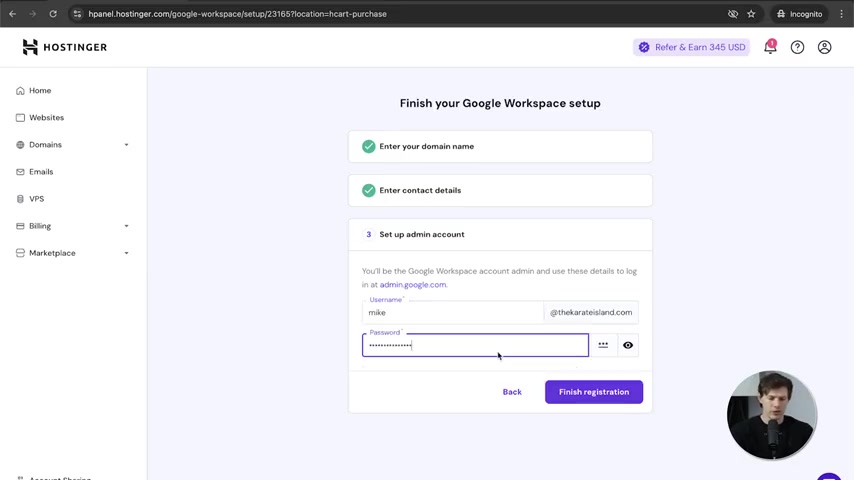Expand the Billing dropdown arrow

click(x=126, y=226)
